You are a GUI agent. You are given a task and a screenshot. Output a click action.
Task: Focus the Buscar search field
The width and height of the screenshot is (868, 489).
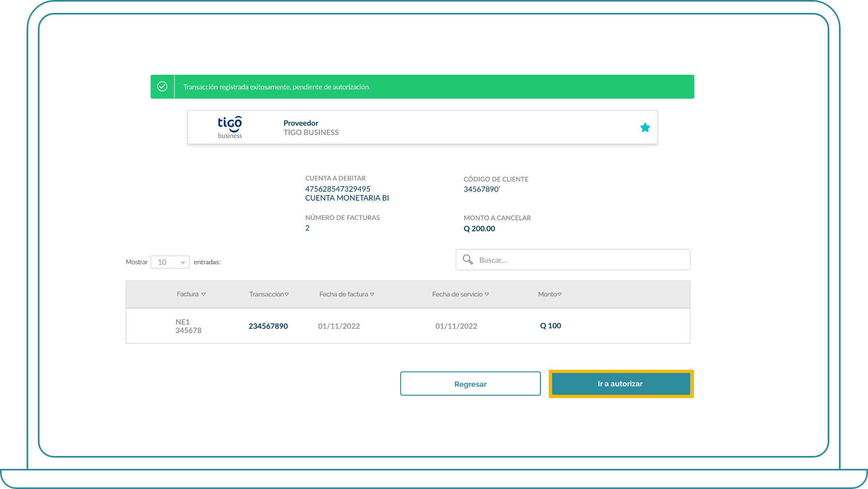[580, 260]
